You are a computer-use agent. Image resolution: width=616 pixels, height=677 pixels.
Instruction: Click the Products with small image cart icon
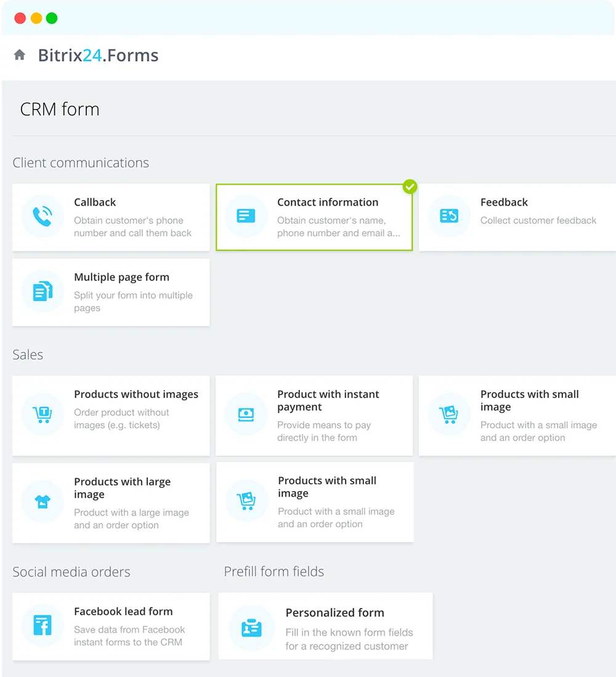pyautogui.click(x=449, y=415)
